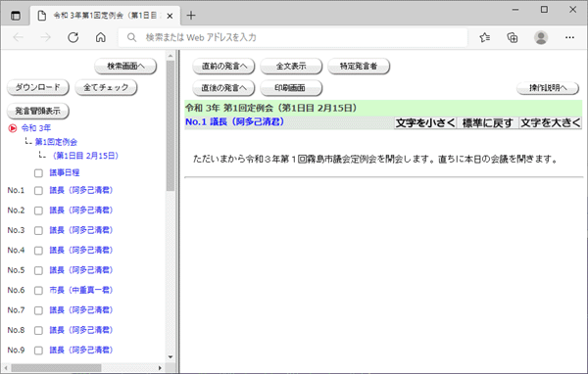
Task: Click the red play icon beside 令和 3年
Action: pyautogui.click(x=13, y=128)
